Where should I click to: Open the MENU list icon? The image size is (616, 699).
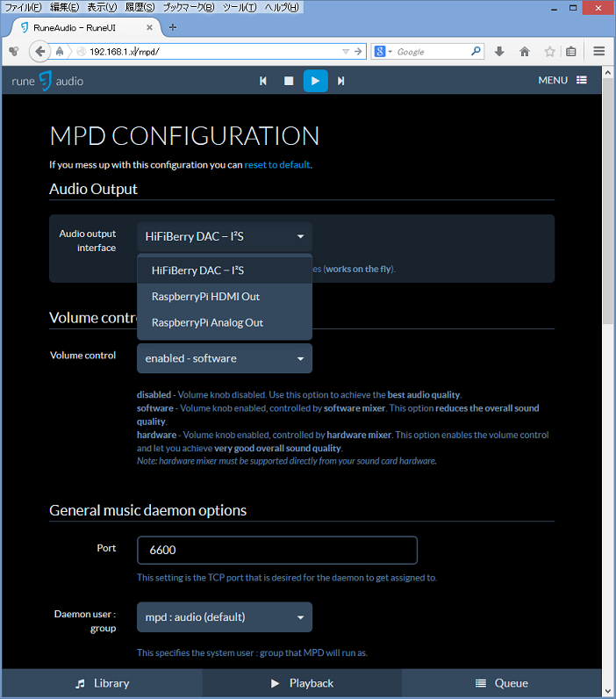point(581,80)
